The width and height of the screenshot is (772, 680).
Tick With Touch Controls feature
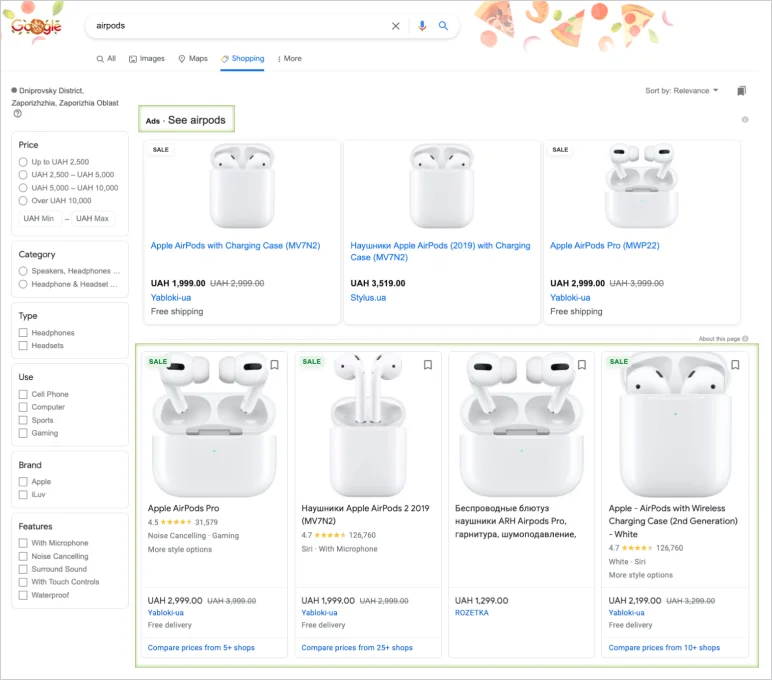(x=23, y=582)
